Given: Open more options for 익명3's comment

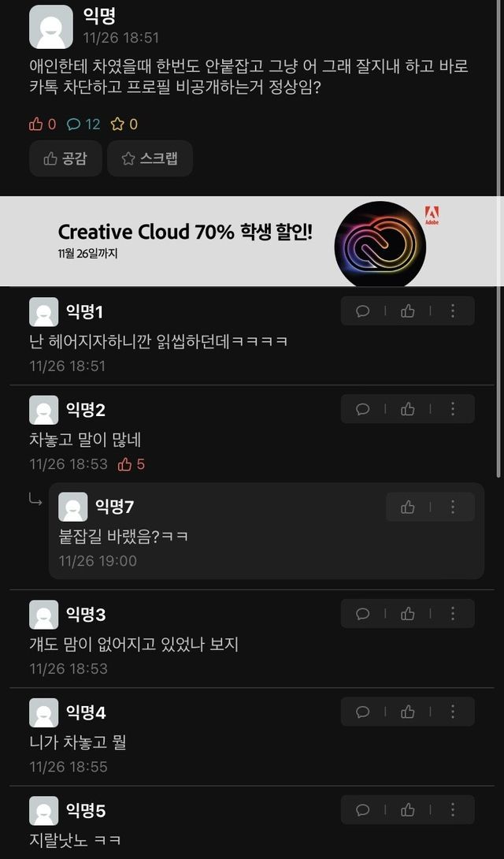Looking at the screenshot, I should click(453, 614).
